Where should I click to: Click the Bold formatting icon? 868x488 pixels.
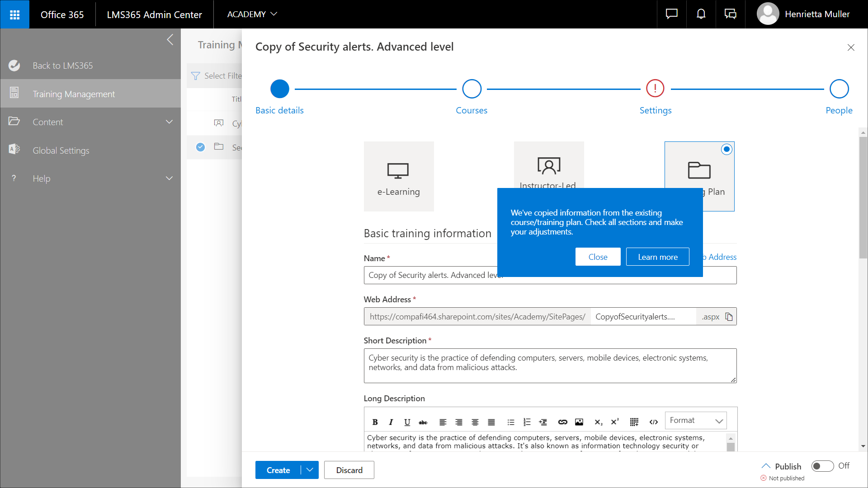click(375, 422)
